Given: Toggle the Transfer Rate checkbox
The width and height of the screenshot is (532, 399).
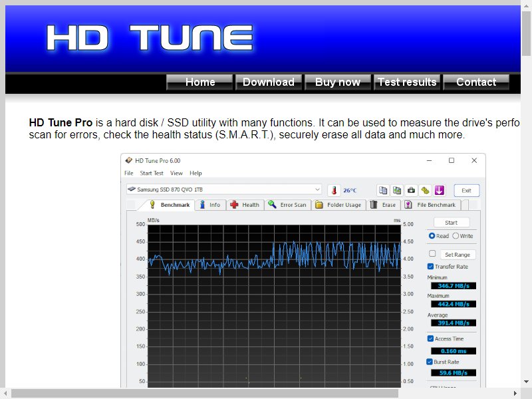Looking at the screenshot, I should click(430, 267).
